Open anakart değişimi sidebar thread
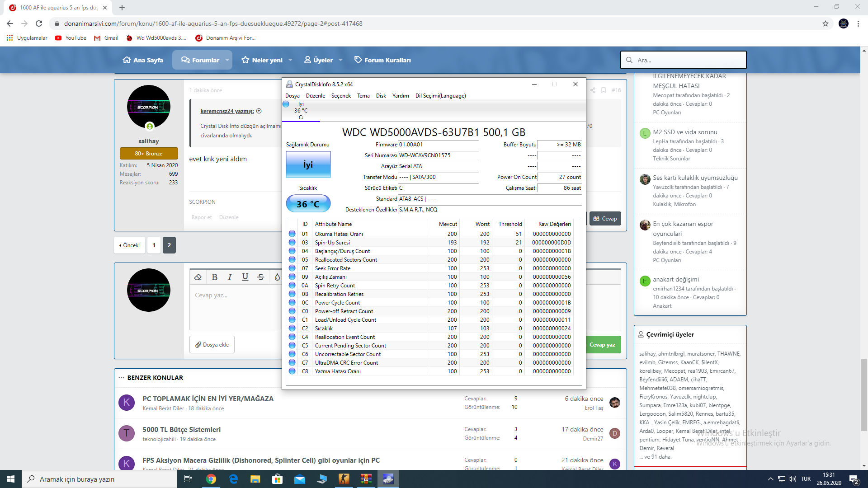This screenshot has width=868, height=488. click(676, 280)
